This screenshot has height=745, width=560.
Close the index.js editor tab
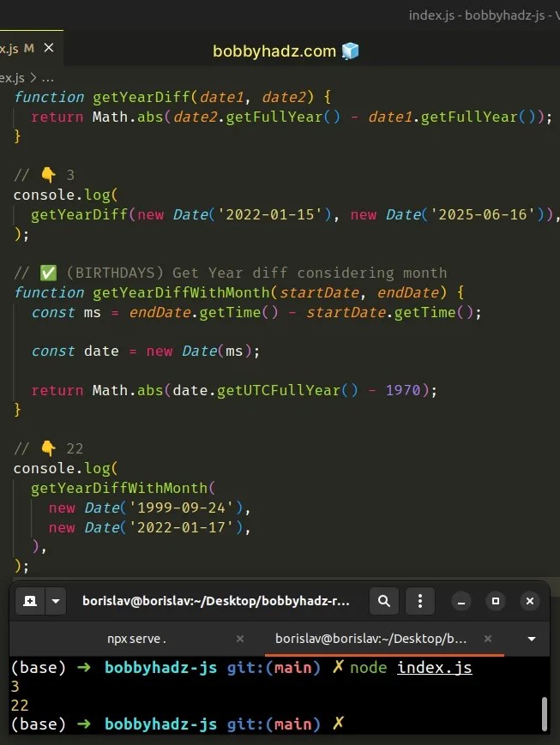pyautogui.click(x=49, y=48)
